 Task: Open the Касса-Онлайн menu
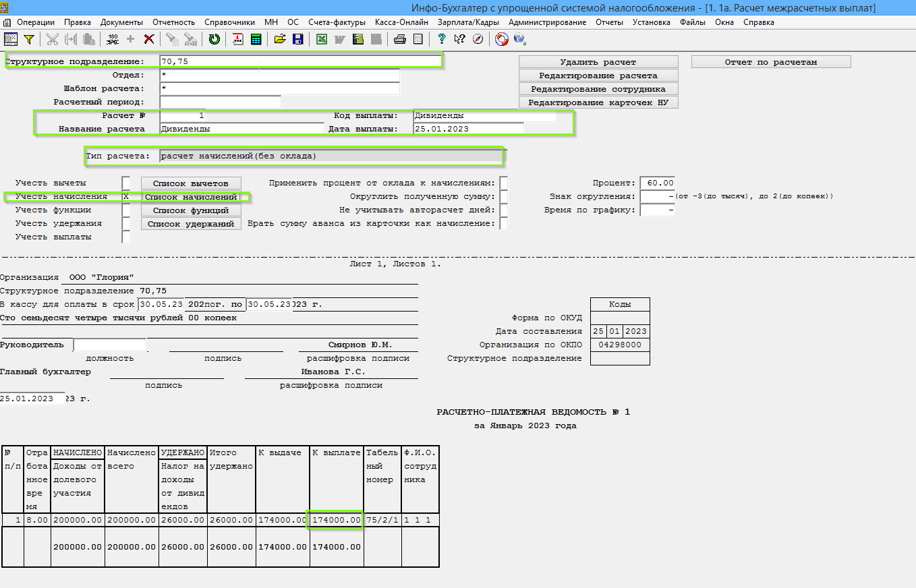[401, 22]
